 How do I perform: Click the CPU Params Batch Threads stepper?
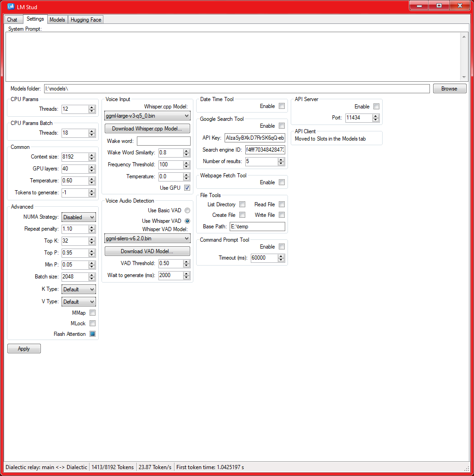92,133
